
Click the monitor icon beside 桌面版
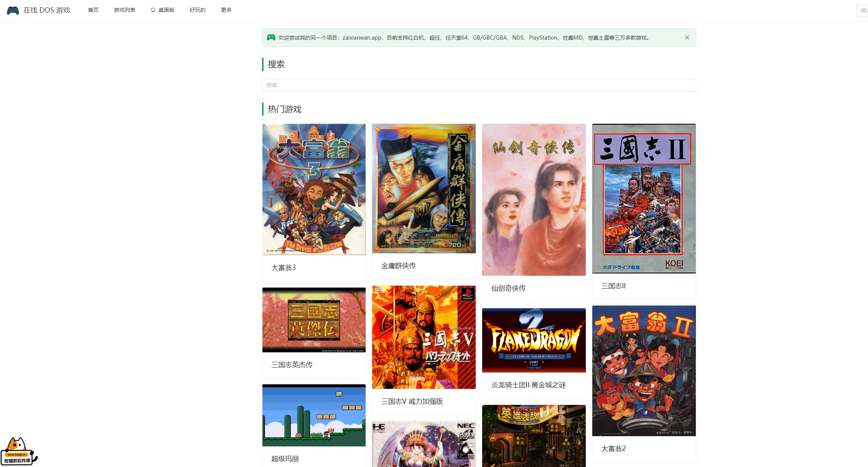(153, 10)
